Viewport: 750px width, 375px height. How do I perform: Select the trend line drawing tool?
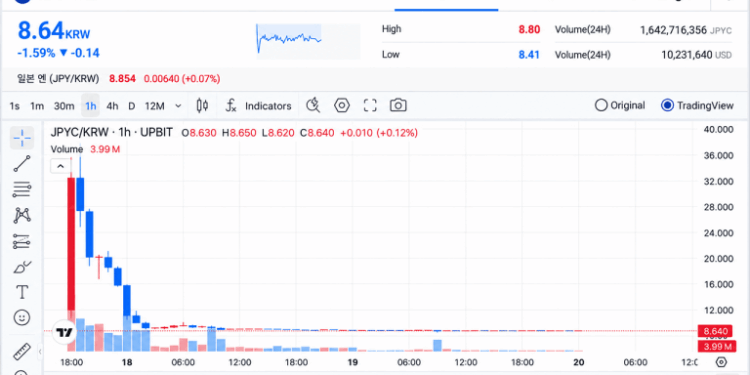tap(22, 164)
